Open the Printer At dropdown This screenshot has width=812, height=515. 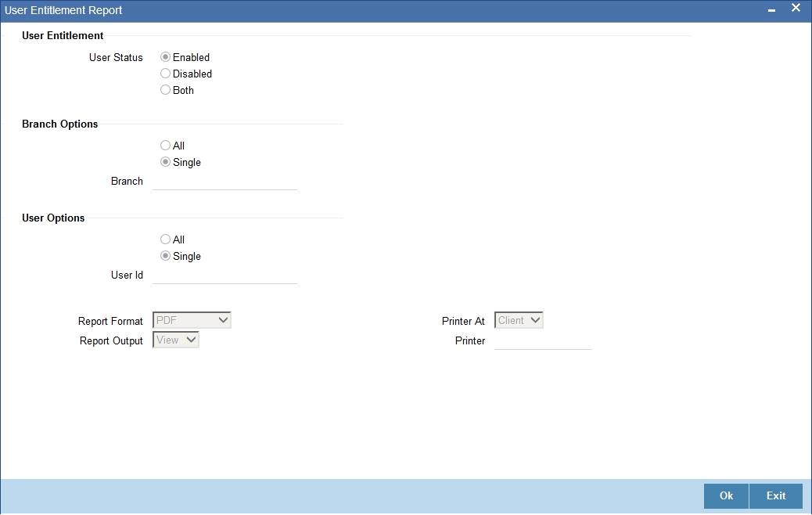click(519, 320)
